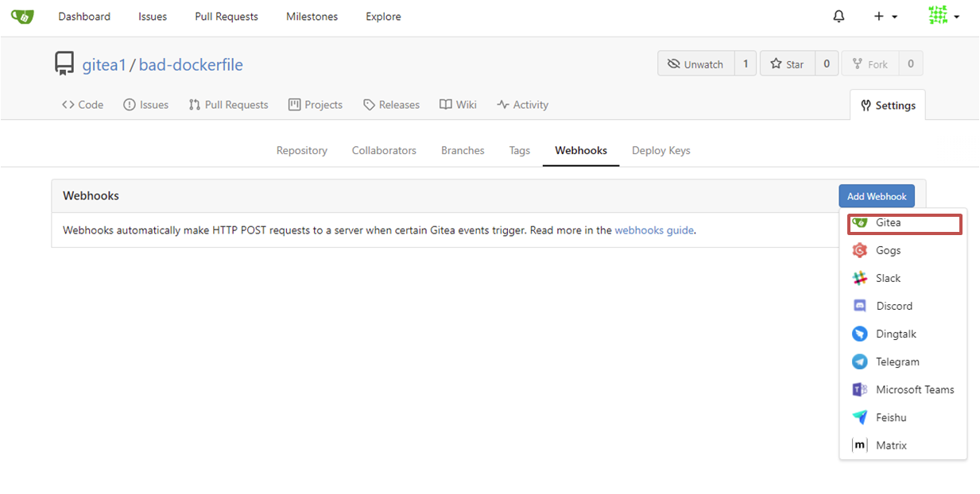Open Pull Requests in the top navigation bar

click(227, 17)
